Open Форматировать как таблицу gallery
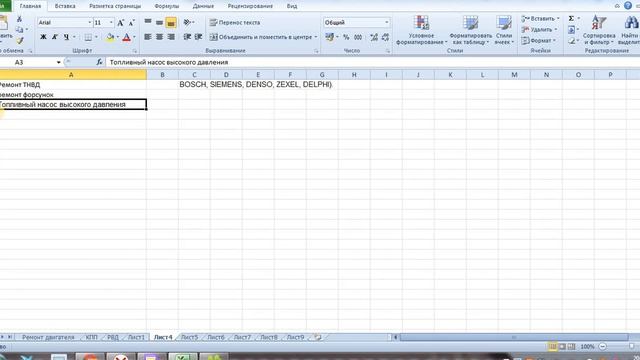640x360 pixels. pos(471,30)
